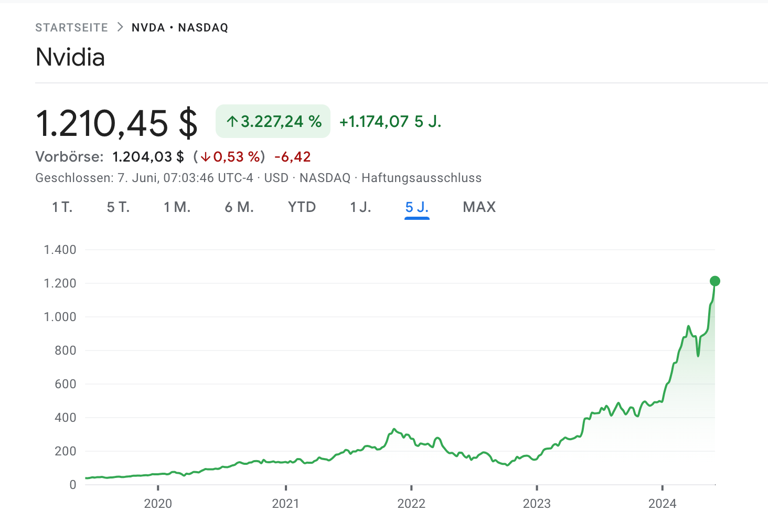Click the green current price dot
Screen dimensions: 768x532
[714, 281]
